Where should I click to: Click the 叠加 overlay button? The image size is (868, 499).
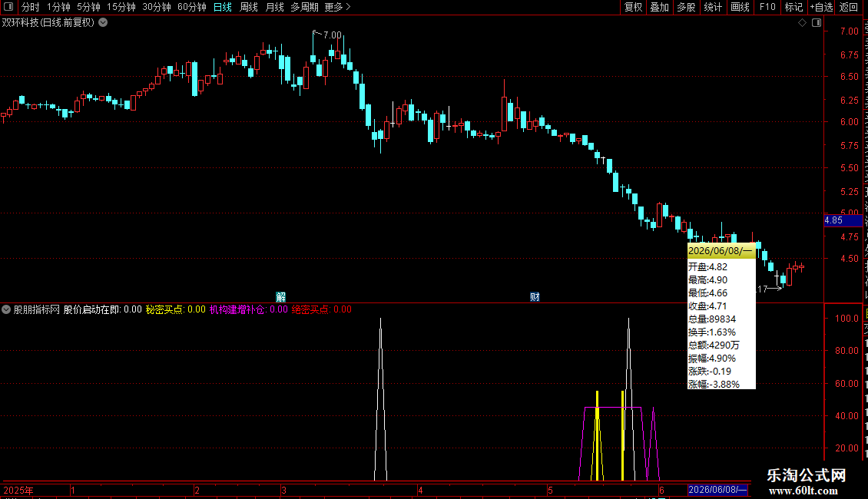click(659, 7)
